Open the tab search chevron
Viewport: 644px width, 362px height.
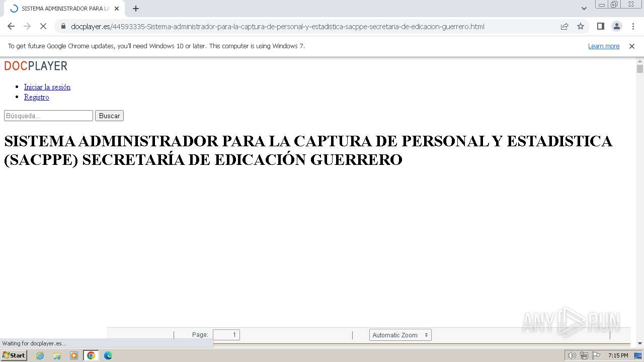(x=584, y=9)
